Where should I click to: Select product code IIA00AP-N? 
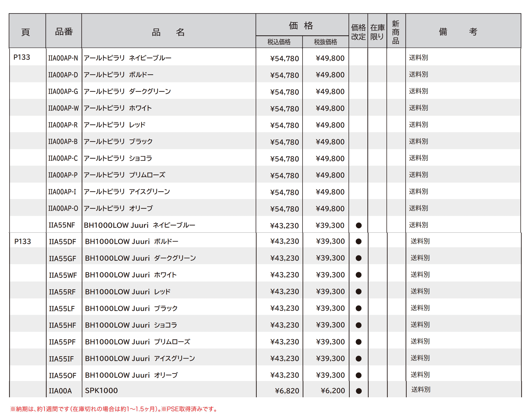tap(63, 58)
